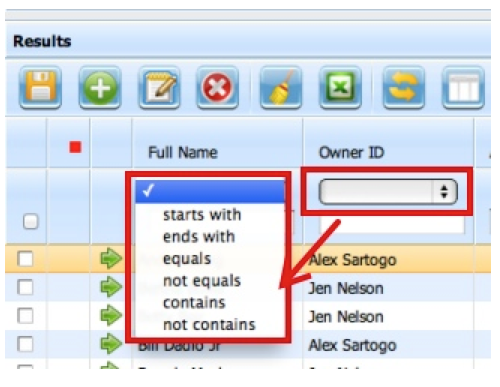The width and height of the screenshot is (500, 387).
Task: Choose "contains" filter option
Action: (x=194, y=303)
